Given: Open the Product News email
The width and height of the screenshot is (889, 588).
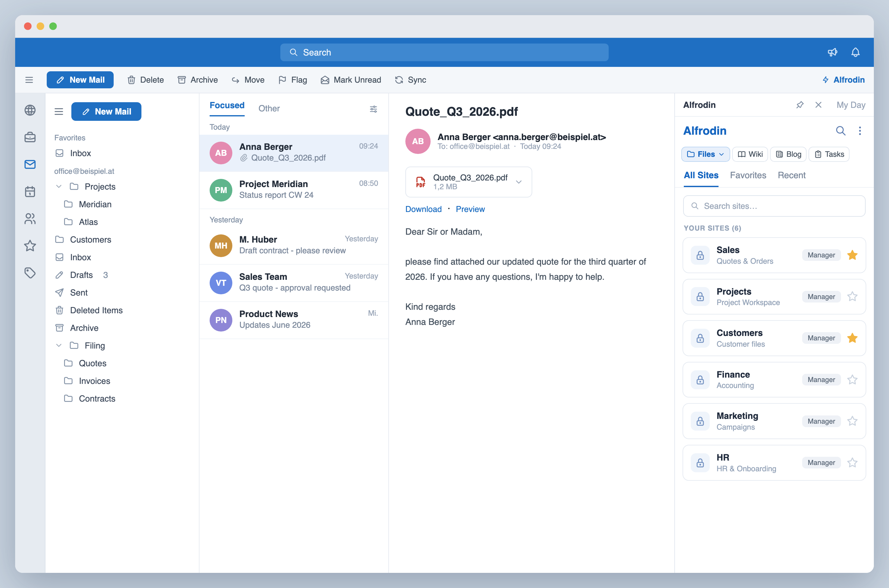Looking at the screenshot, I should coord(294,320).
